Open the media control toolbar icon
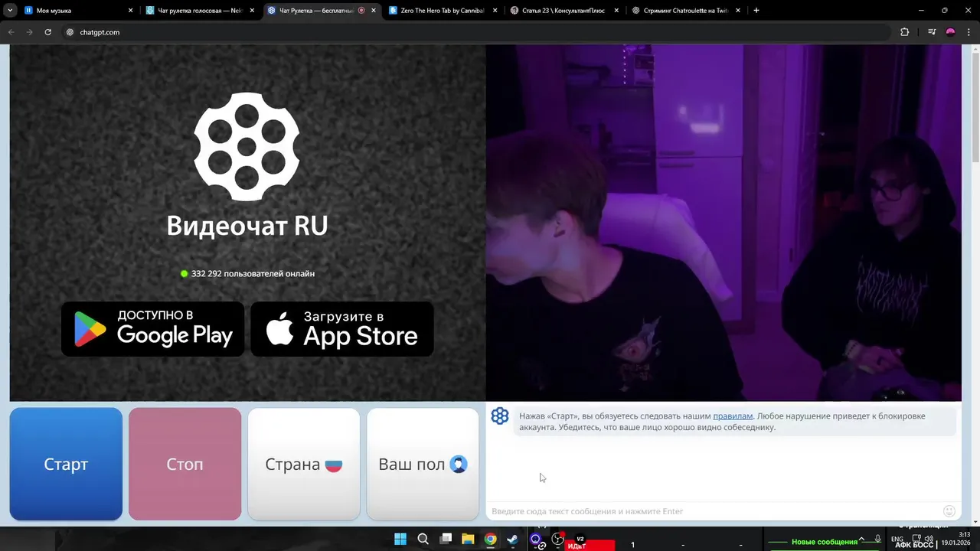The height and width of the screenshot is (551, 980). tap(932, 32)
